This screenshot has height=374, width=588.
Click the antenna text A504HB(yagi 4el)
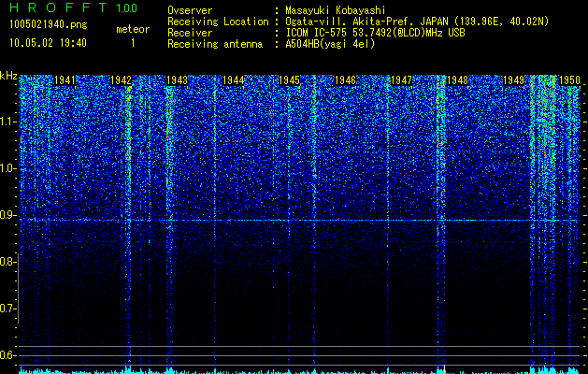coord(330,44)
